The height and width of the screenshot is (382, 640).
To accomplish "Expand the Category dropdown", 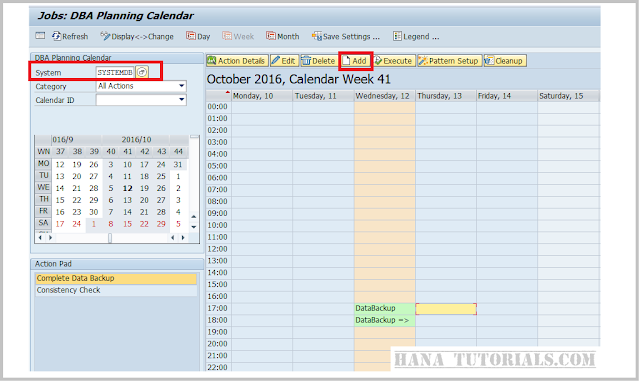I will [182, 86].
